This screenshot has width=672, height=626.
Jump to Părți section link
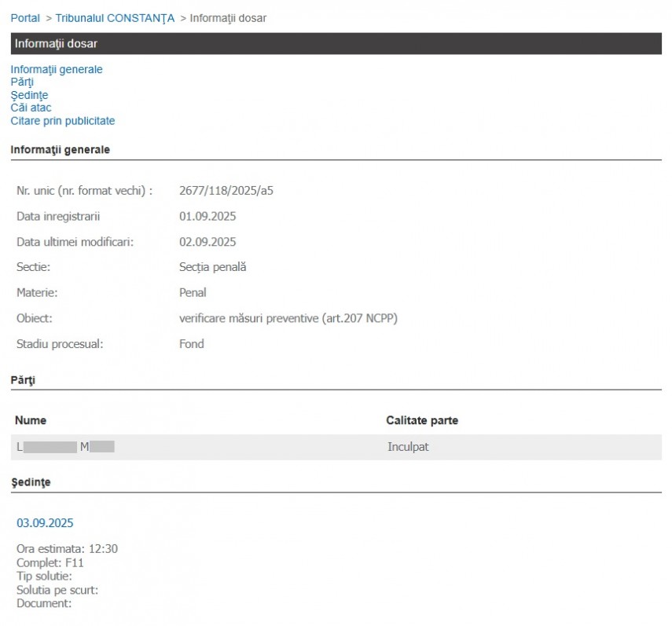click(x=22, y=82)
